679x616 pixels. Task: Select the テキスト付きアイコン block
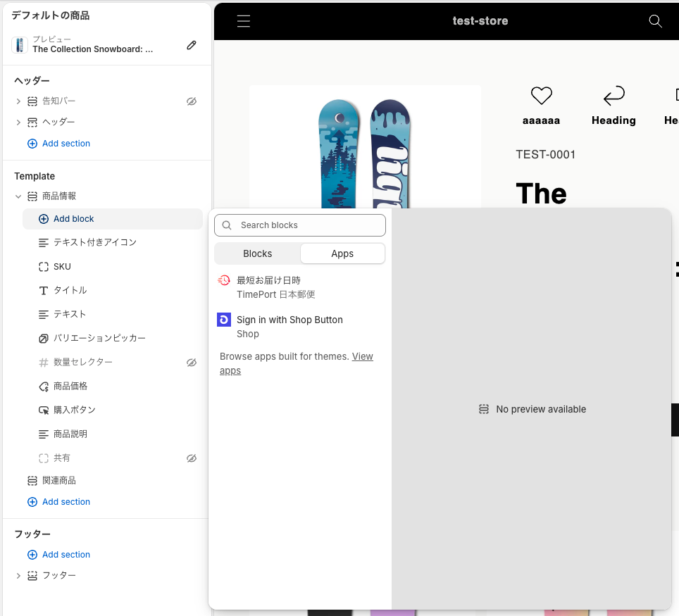pos(113,243)
